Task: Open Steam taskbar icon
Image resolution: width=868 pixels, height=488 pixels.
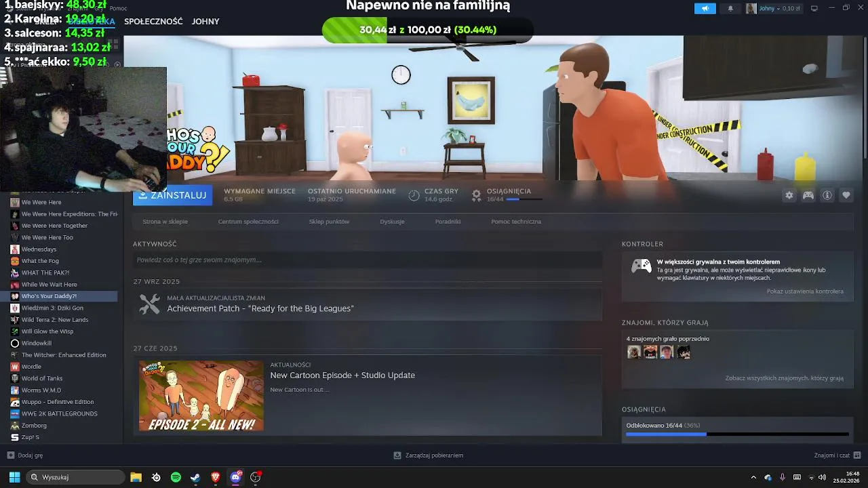Action: point(195,477)
